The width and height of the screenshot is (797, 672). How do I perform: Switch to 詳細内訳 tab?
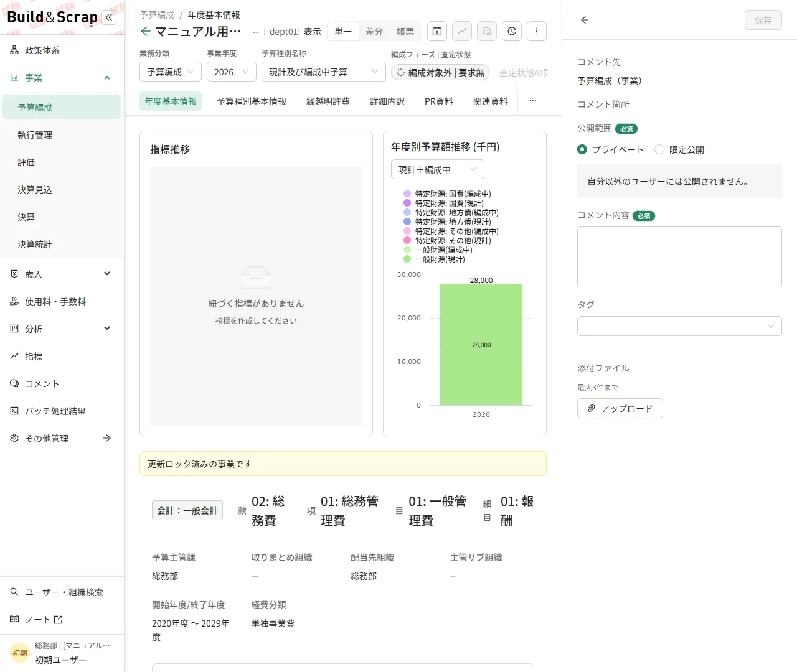click(x=387, y=101)
